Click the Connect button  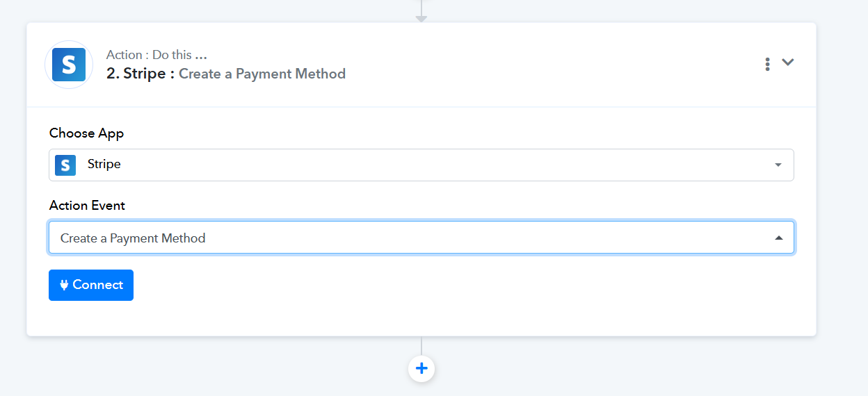[91, 285]
